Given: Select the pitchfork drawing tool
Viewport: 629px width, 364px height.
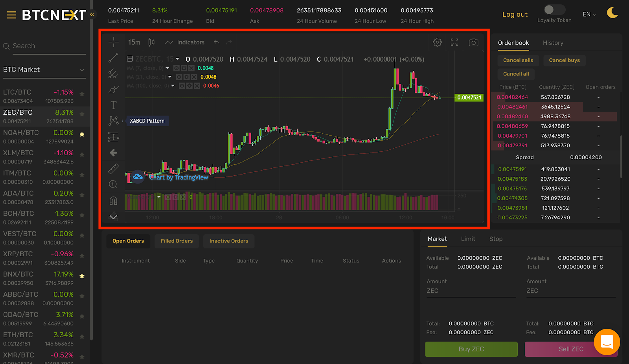Looking at the screenshot, I should (114, 74).
